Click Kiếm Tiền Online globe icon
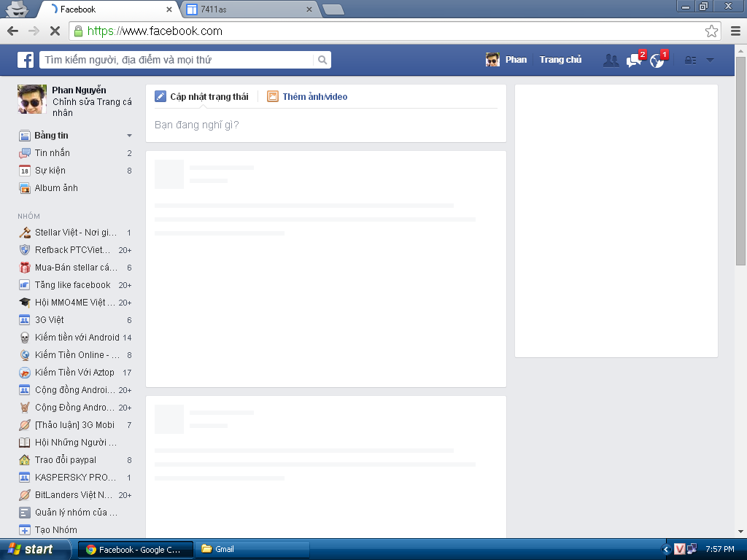 pyautogui.click(x=25, y=355)
